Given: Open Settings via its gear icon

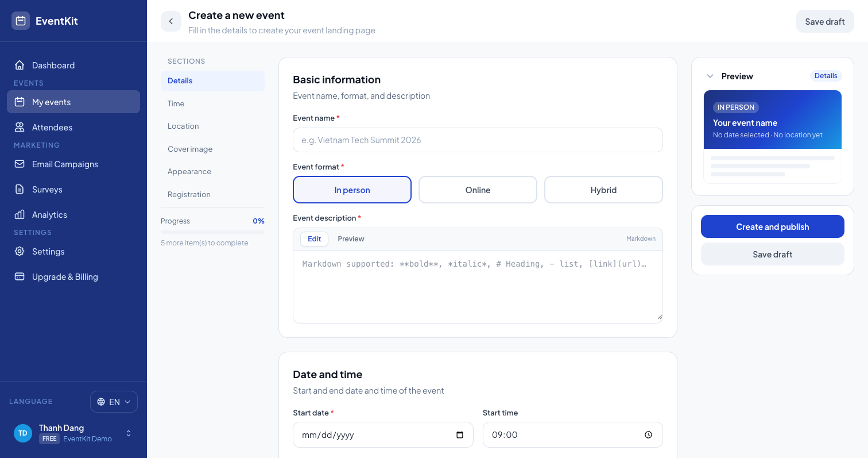Looking at the screenshot, I should [x=20, y=251].
